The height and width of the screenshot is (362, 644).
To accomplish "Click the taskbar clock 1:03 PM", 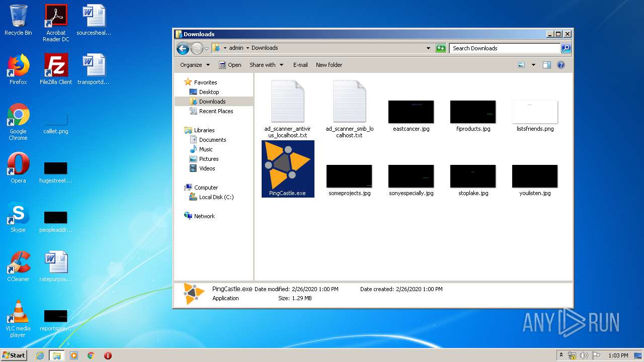I will [x=618, y=355].
